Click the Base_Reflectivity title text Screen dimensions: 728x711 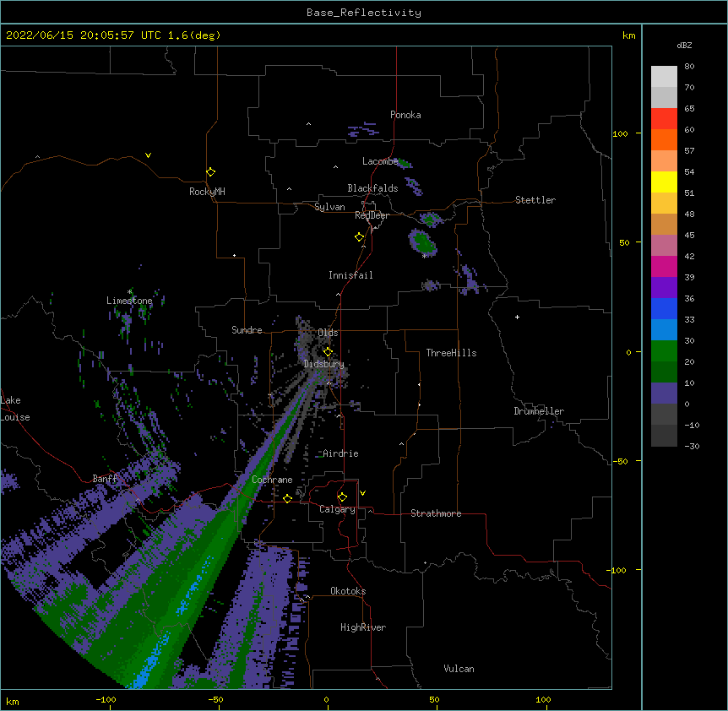tap(364, 13)
